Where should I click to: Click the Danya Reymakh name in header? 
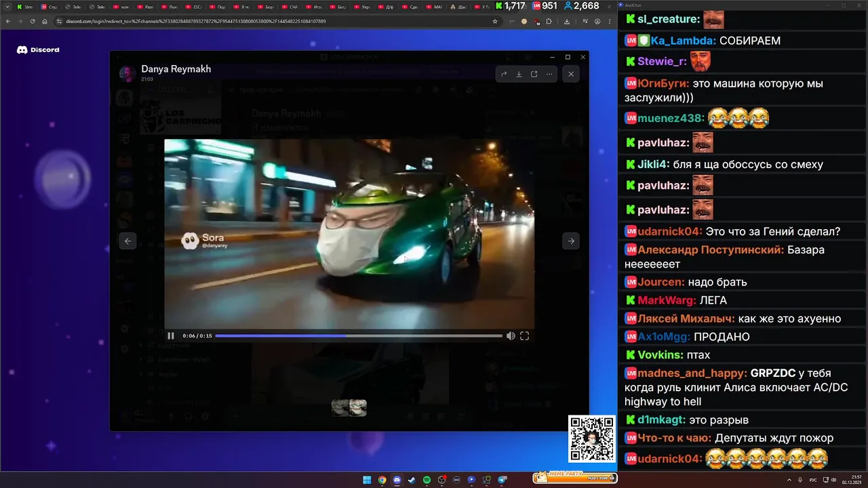click(176, 69)
